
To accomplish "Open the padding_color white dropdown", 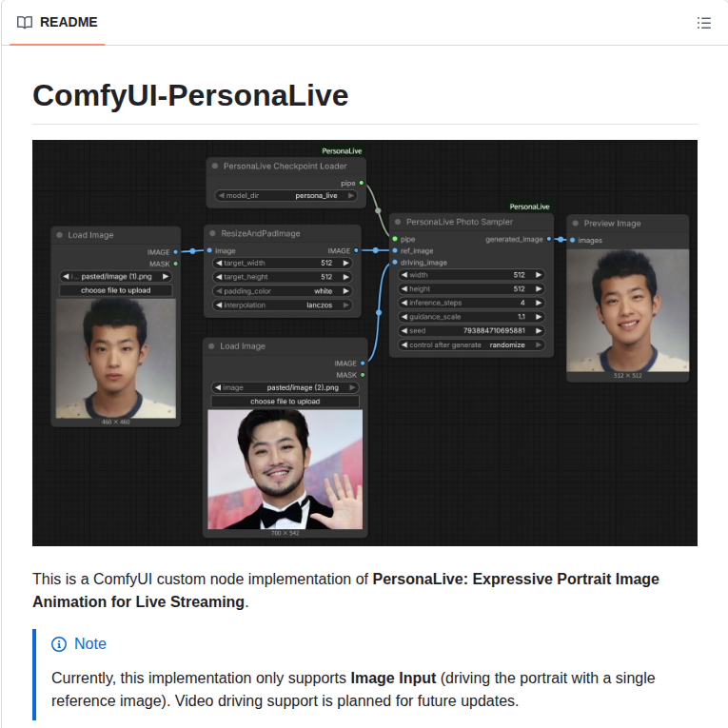I will click(x=283, y=291).
